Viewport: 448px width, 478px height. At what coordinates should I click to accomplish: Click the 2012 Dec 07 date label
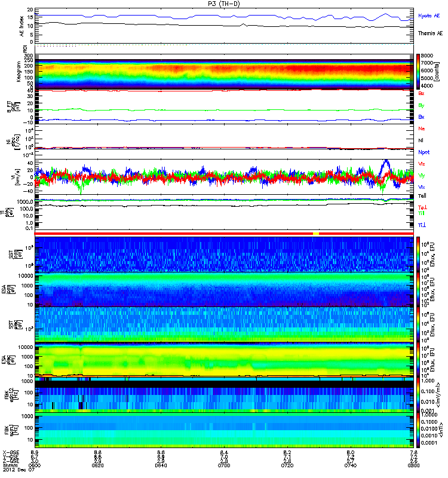point(19,470)
